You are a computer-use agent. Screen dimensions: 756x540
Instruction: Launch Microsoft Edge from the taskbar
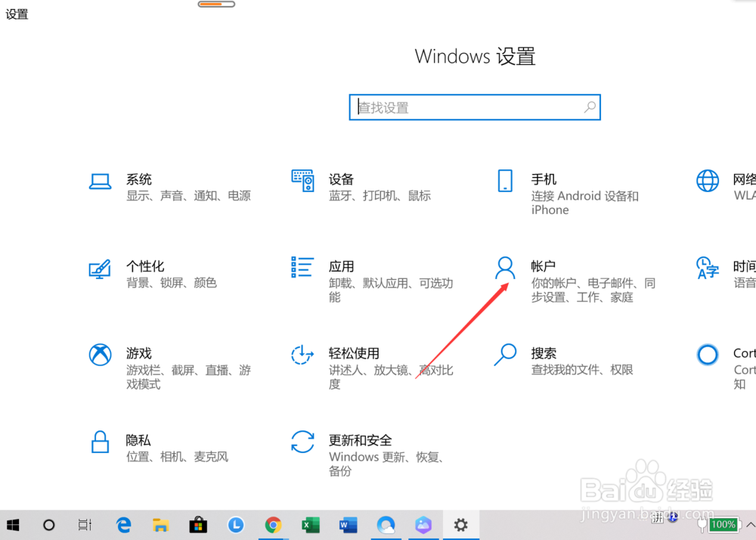click(122, 524)
